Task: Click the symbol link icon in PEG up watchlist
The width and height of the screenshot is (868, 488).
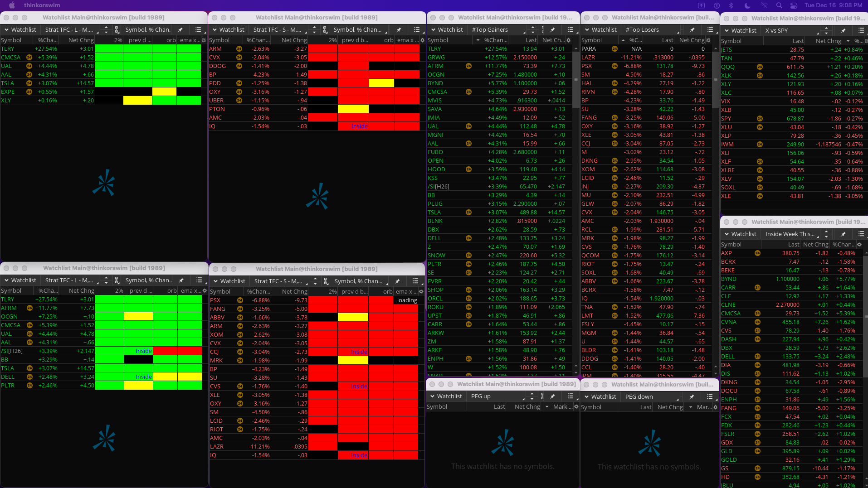Action: pos(542,396)
